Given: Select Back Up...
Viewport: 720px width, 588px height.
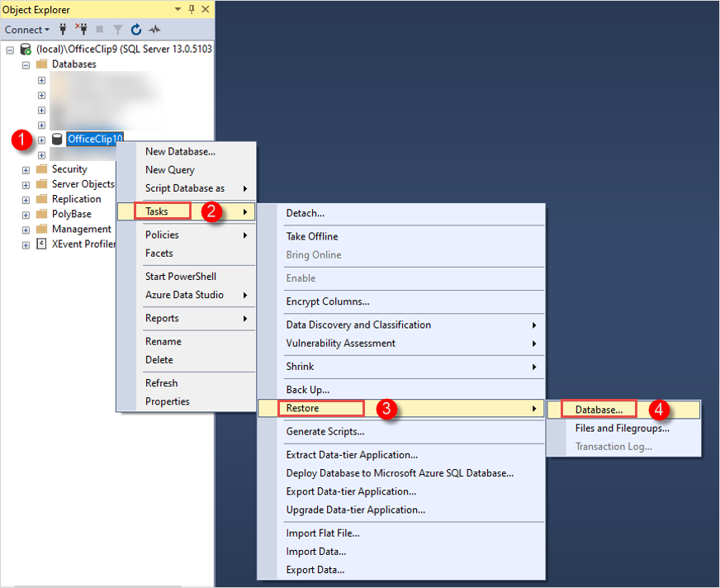Looking at the screenshot, I should pos(400,390).
